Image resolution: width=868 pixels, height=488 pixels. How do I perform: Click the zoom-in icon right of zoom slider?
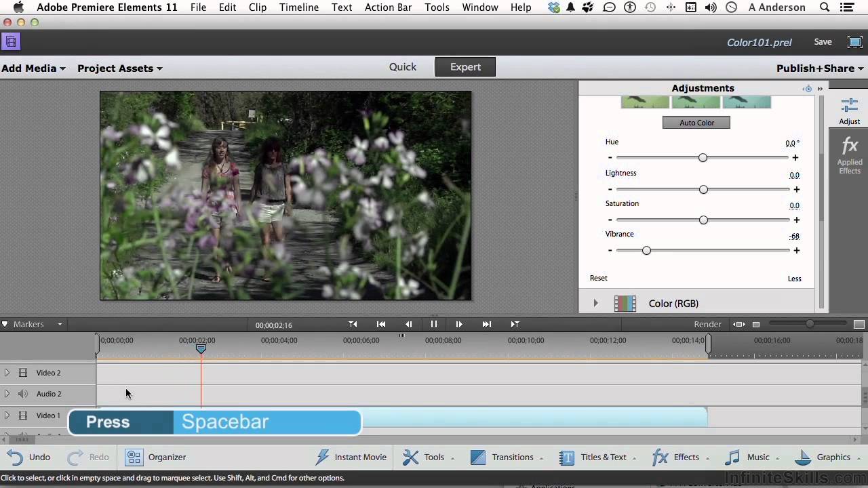coord(859,325)
